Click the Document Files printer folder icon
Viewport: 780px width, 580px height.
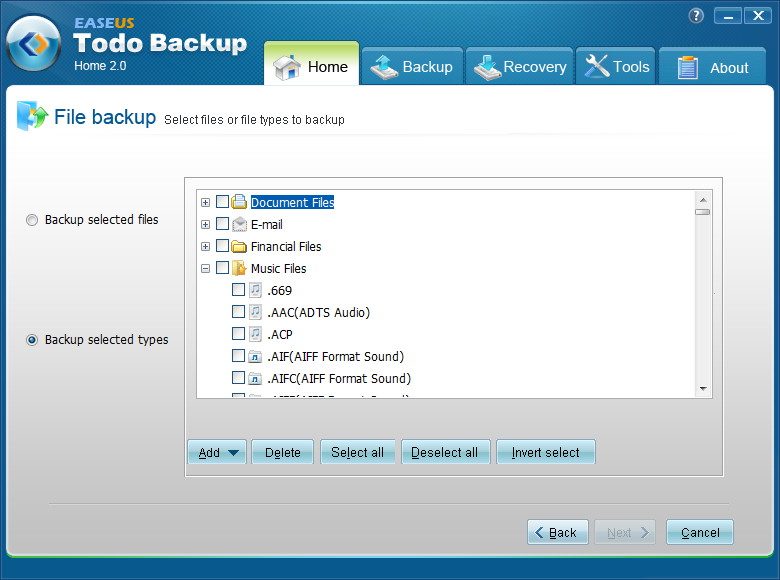click(239, 201)
